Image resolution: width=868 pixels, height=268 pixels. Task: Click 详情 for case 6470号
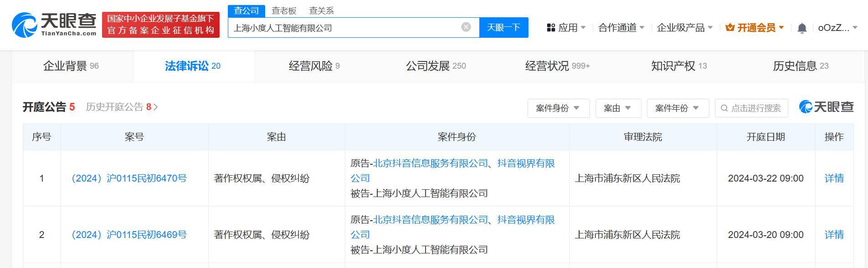click(x=834, y=178)
